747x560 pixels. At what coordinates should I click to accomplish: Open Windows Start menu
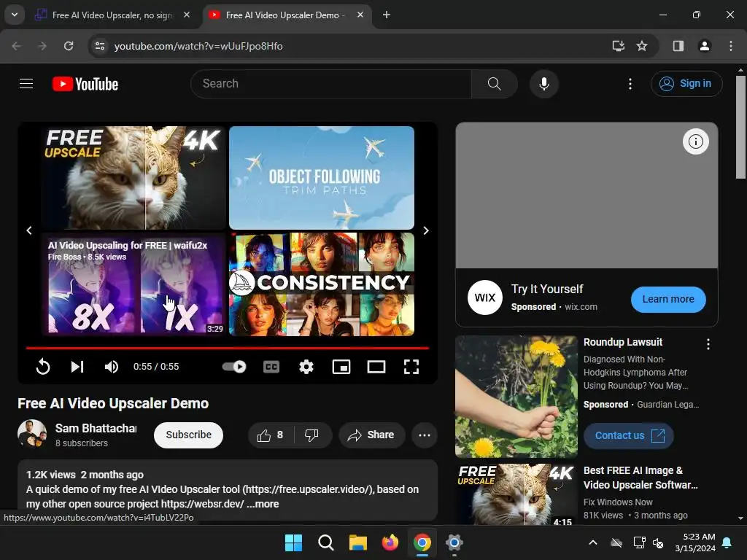(293, 542)
